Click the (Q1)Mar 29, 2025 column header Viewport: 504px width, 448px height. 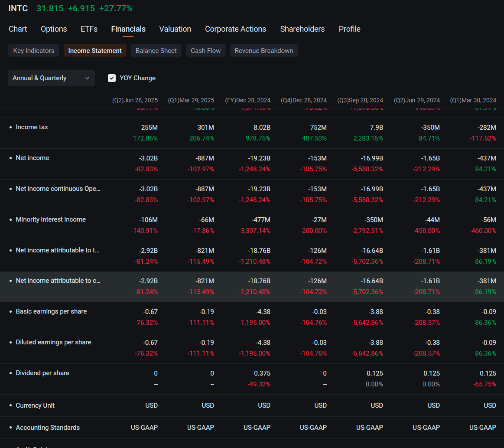click(191, 100)
